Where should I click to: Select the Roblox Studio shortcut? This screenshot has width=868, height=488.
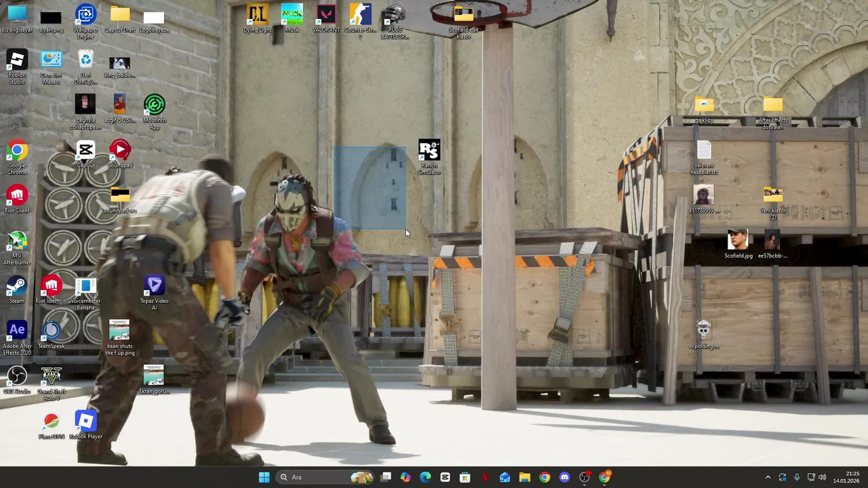(17, 66)
